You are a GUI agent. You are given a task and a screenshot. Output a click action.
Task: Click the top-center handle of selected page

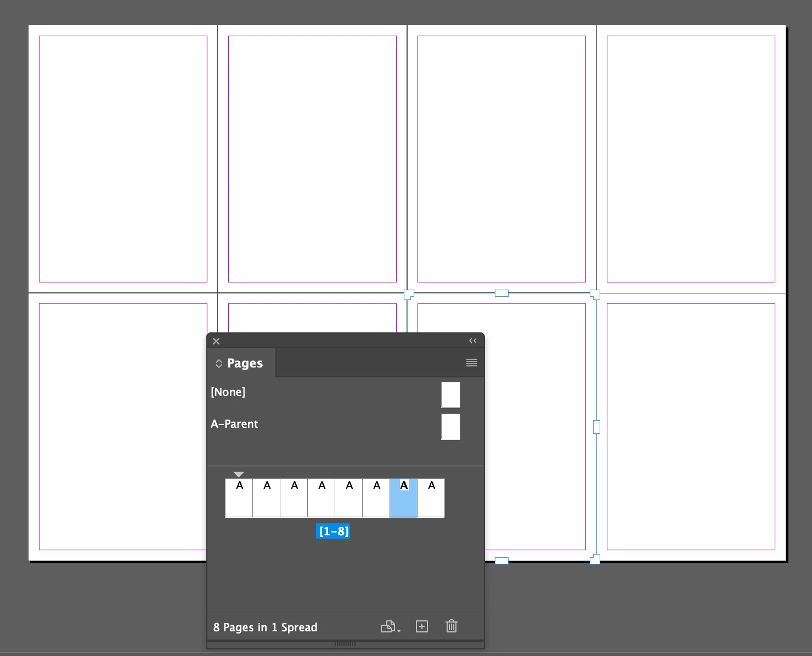tap(501, 293)
